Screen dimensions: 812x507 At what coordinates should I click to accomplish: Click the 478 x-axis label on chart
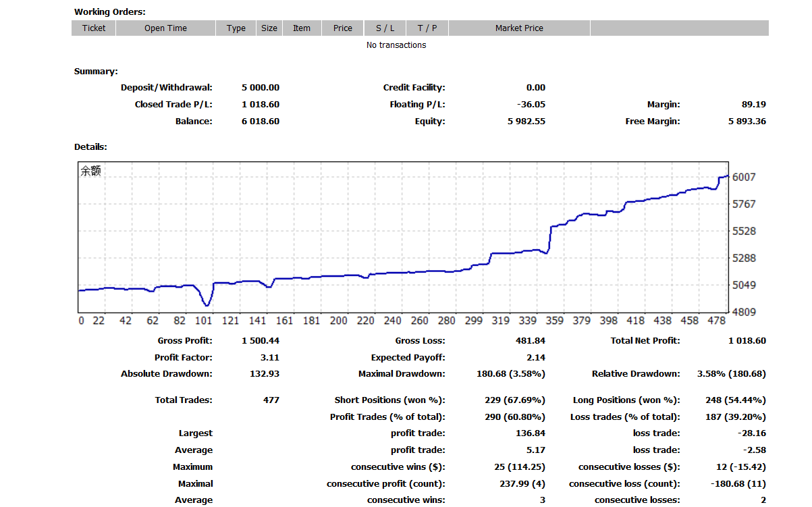(x=716, y=321)
